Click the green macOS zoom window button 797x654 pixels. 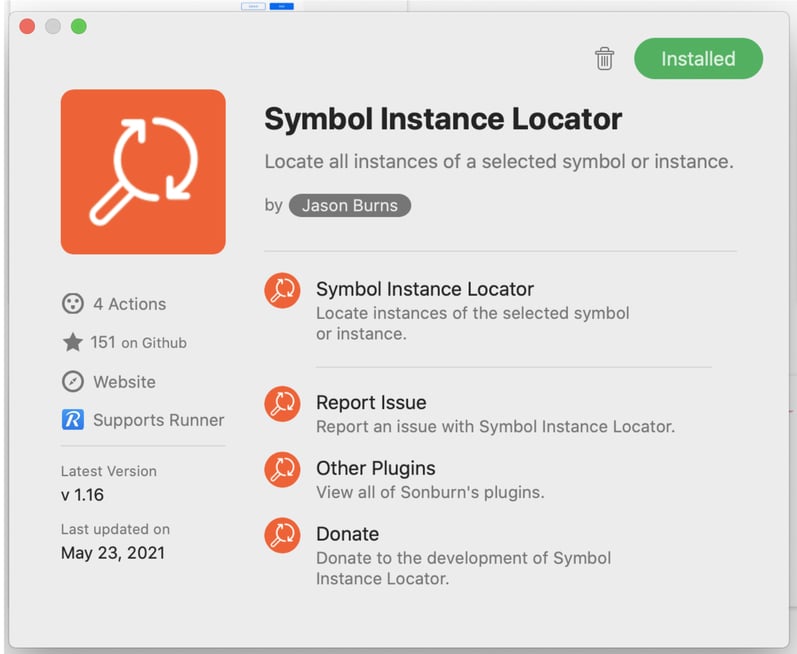[x=78, y=26]
